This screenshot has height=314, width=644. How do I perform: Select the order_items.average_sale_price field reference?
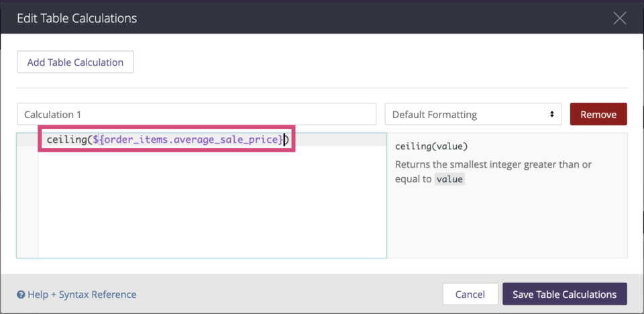[188, 140]
